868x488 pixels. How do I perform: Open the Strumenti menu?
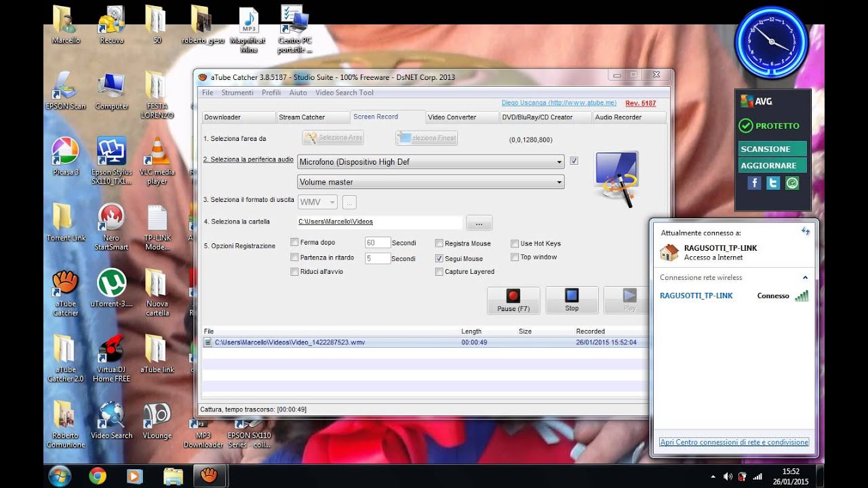(237, 93)
